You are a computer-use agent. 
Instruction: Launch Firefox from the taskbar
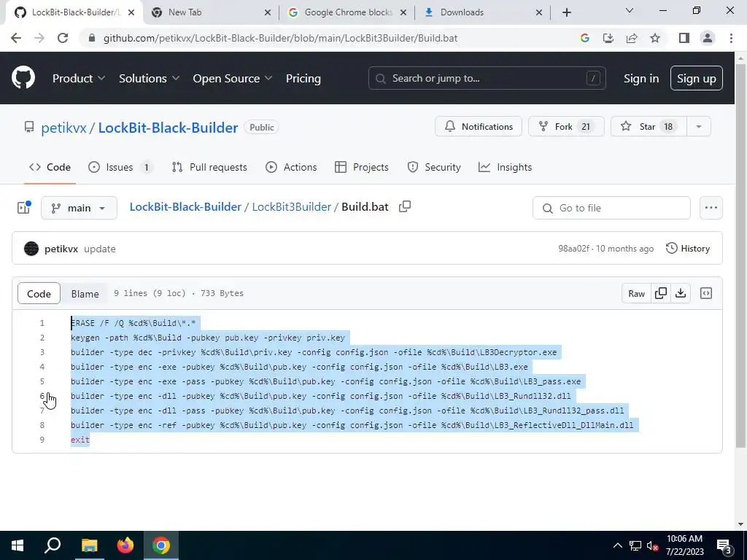125,545
